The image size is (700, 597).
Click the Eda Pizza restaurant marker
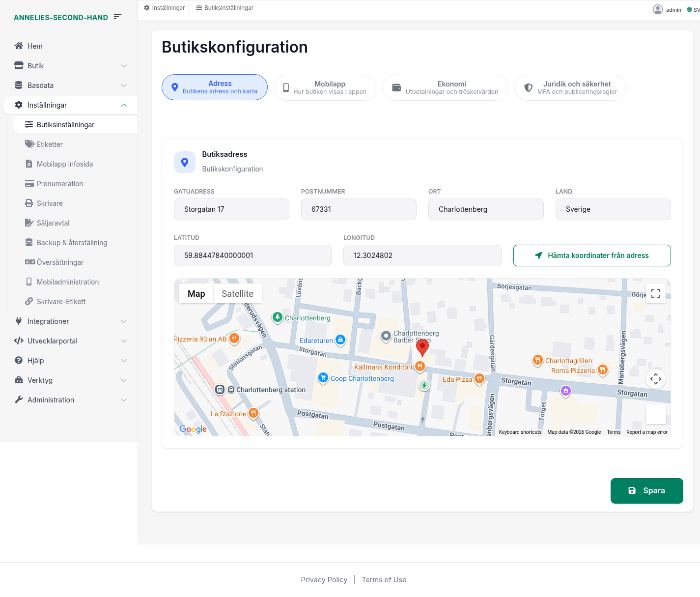tap(479, 378)
